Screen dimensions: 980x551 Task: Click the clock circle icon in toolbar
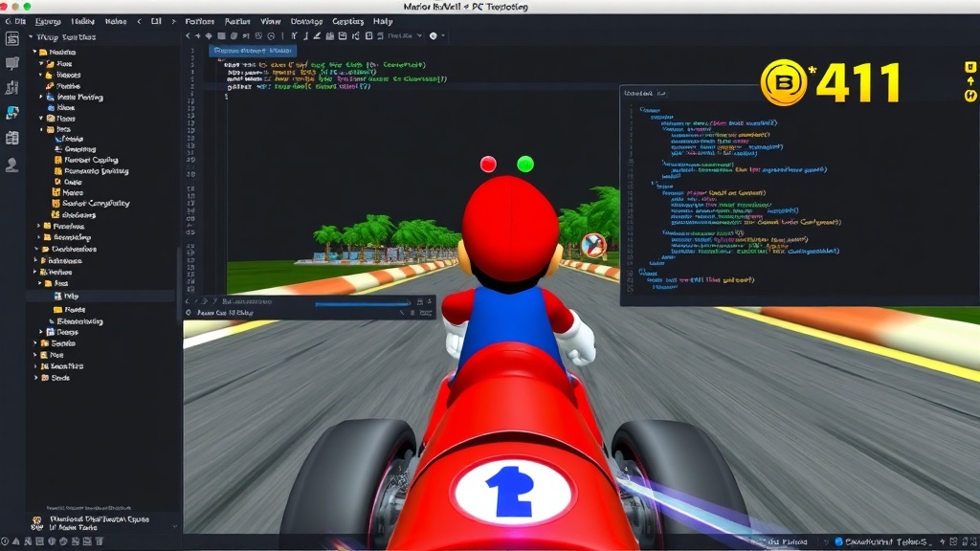[271, 36]
